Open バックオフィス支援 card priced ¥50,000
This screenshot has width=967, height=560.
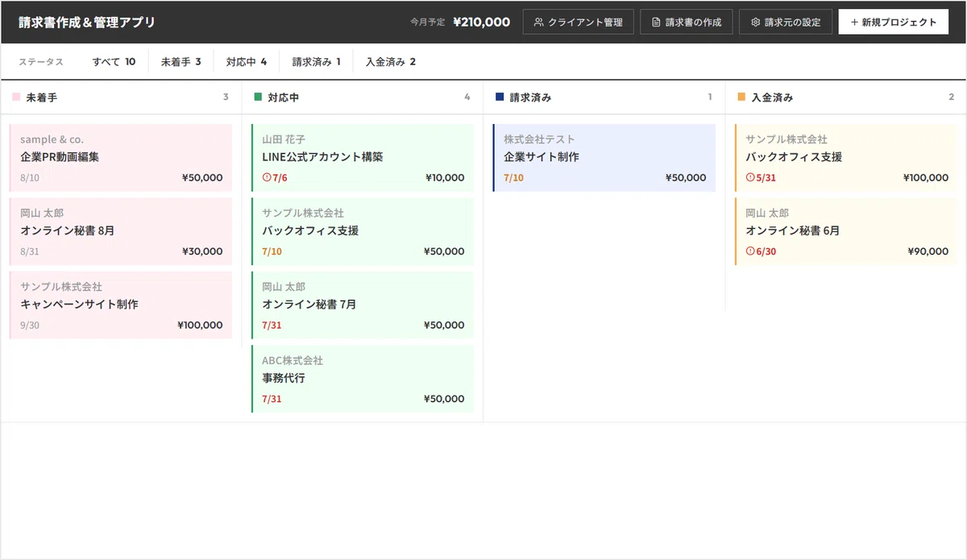[363, 231]
